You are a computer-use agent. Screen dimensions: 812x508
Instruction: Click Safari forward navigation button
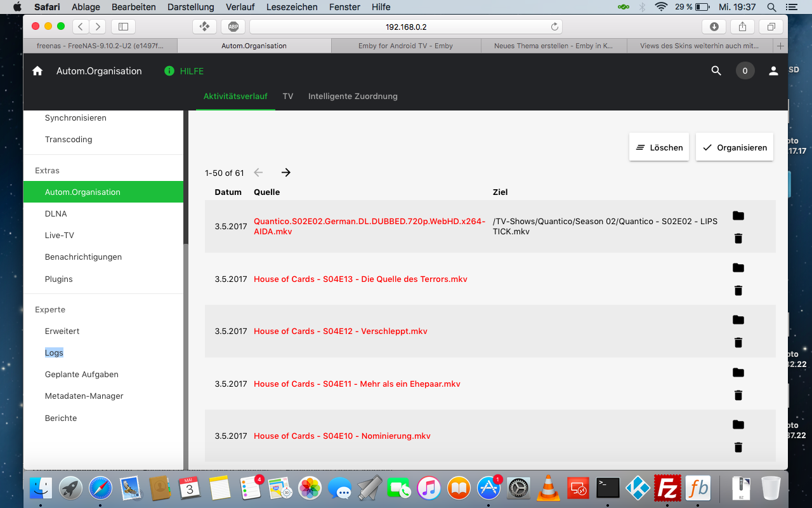97,27
